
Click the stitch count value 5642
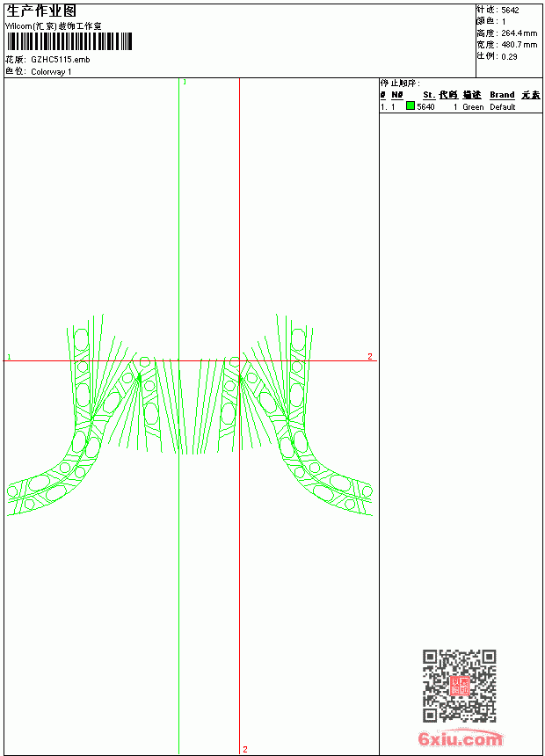pyautogui.click(x=510, y=11)
